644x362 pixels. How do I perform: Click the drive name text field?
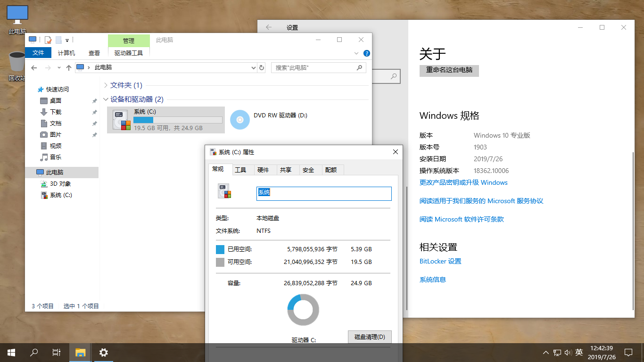[x=324, y=193]
